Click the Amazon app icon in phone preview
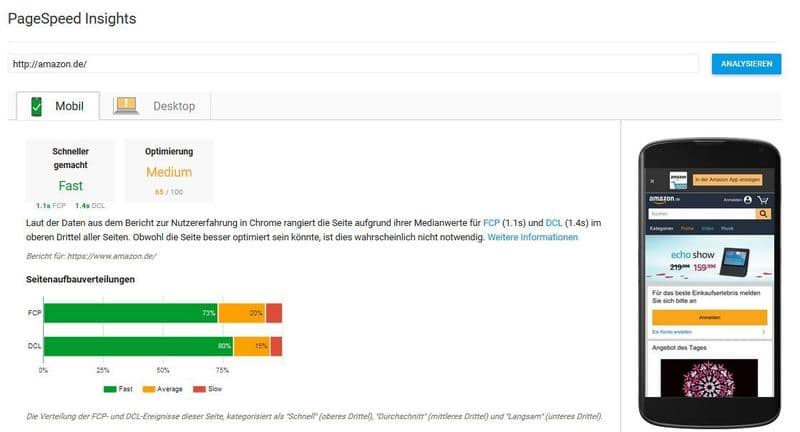 [x=678, y=180]
